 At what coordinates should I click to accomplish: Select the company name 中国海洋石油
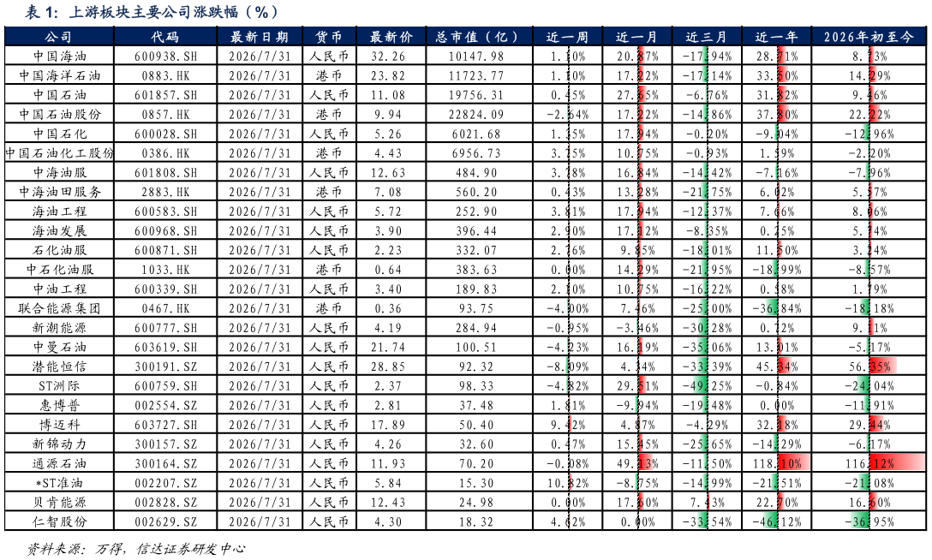point(59,76)
